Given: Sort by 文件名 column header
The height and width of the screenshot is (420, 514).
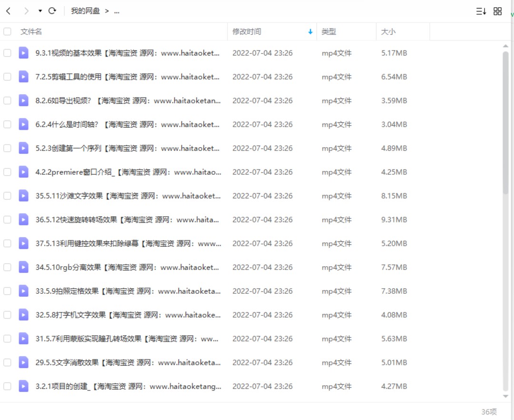Looking at the screenshot, I should 31,31.
